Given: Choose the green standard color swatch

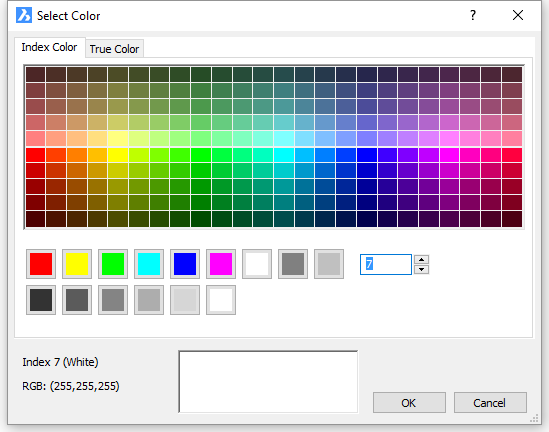Looking at the screenshot, I should (x=113, y=264).
